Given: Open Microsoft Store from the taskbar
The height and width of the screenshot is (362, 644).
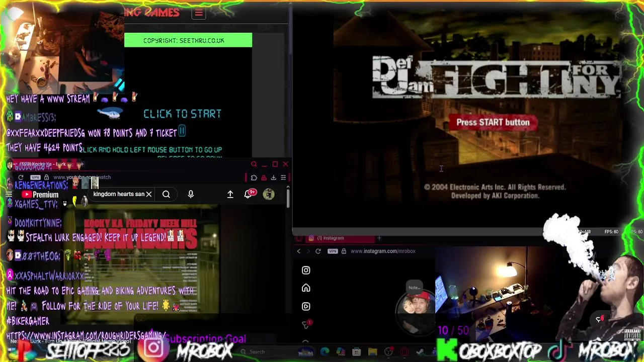Looking at the screenshot, I should 356,351.
